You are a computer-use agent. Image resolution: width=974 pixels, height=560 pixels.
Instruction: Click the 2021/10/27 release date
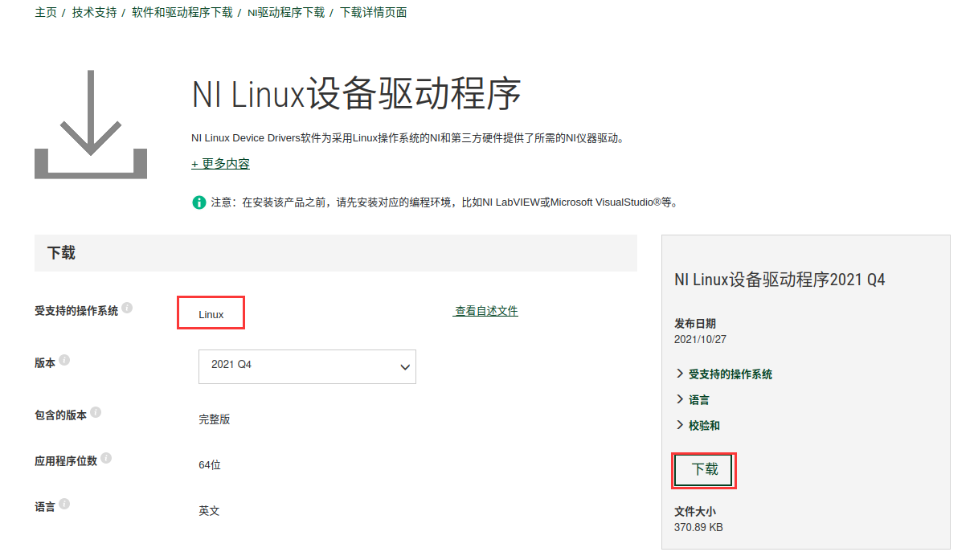click(x=700, y=340)
